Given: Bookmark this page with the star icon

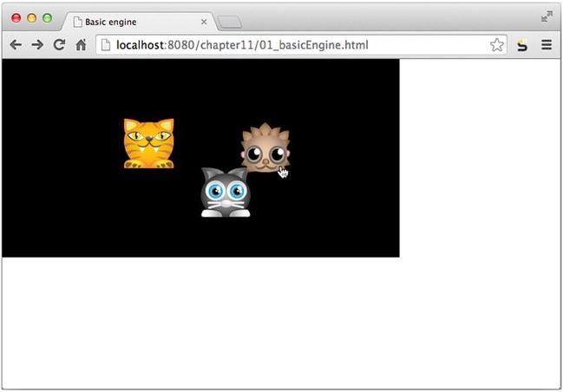Looking at the screenshot, I should [x=496, y=45].
